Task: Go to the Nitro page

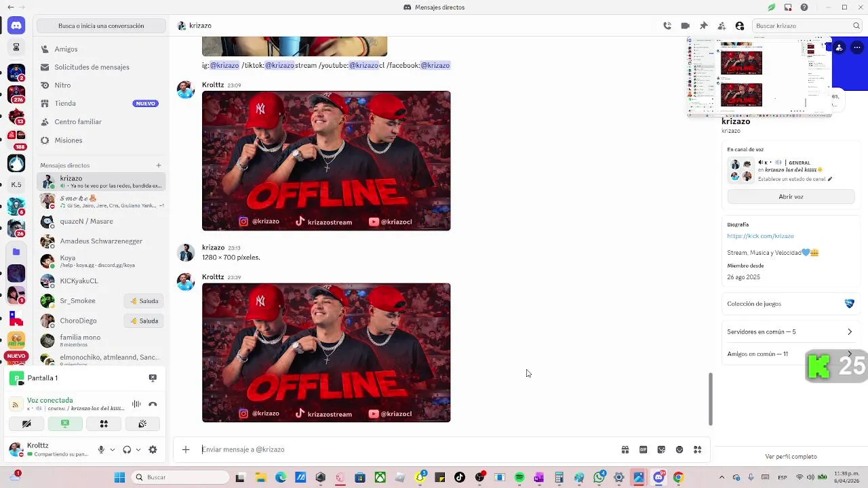Action: pyautogui.click(x=101, y=85)
